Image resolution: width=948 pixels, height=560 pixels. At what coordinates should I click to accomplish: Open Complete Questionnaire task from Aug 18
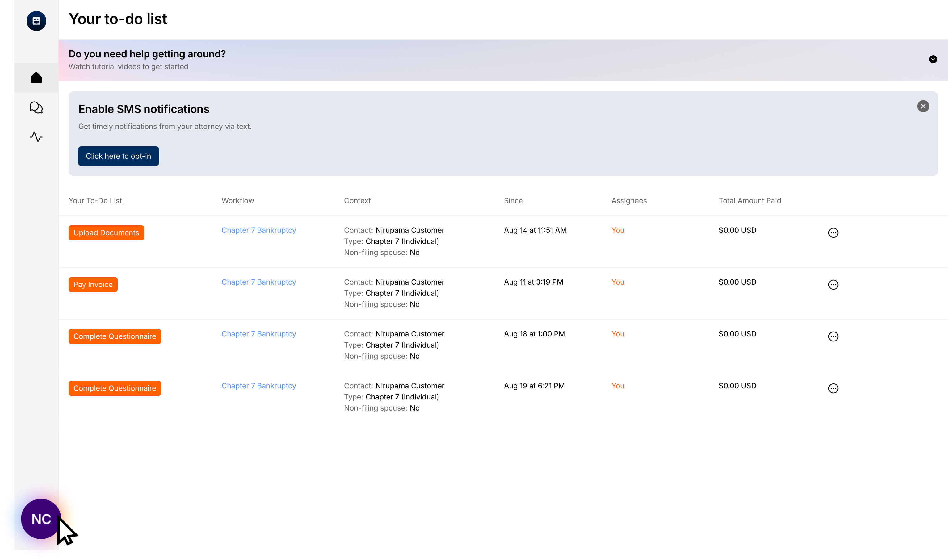point(115,336)
